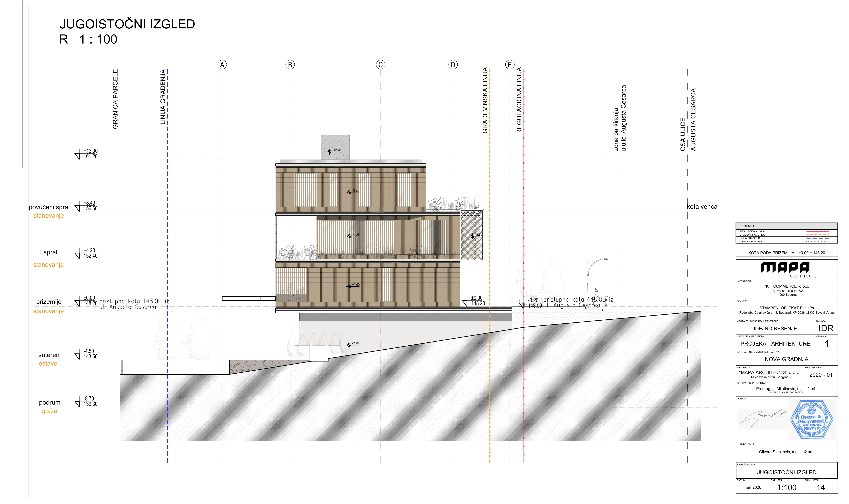Click the dotted GRANICA PARCELE legend sample
Image resolution: width=849 pixels, height=504 pixels.
tap(818, 241)
